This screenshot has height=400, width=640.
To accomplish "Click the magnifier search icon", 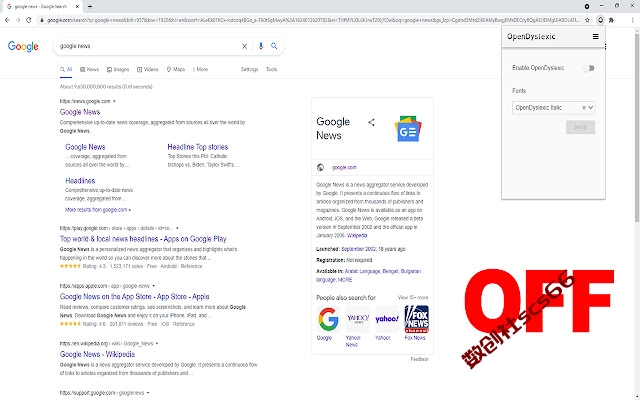I will pyautogui.click(x=274, y=46).
